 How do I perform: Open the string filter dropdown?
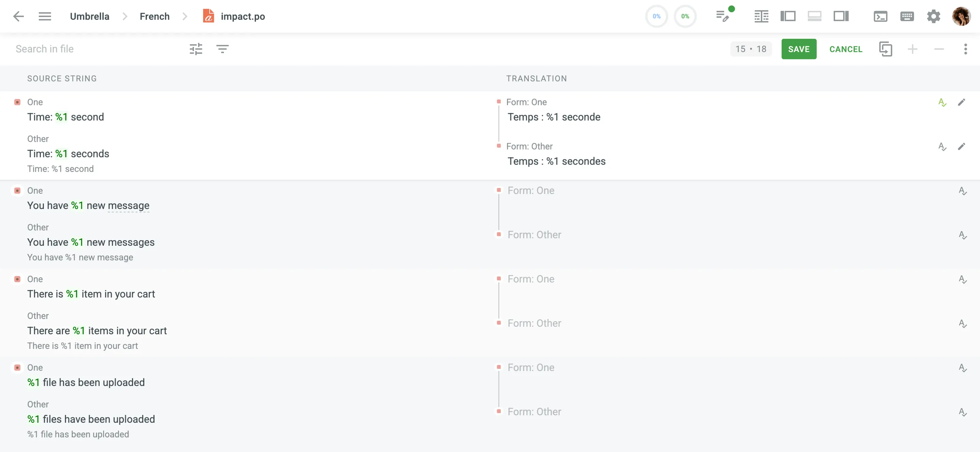tap(222, 49)
